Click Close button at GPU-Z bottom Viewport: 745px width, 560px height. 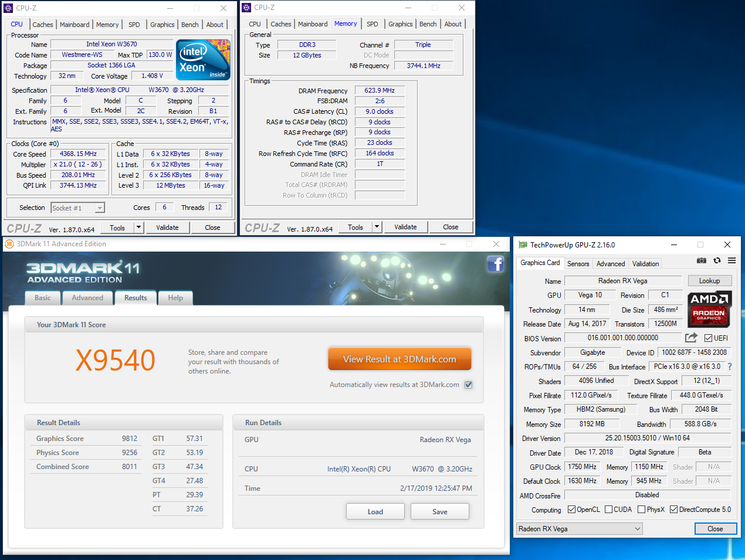pyautogui.click(x=715, y=529)
